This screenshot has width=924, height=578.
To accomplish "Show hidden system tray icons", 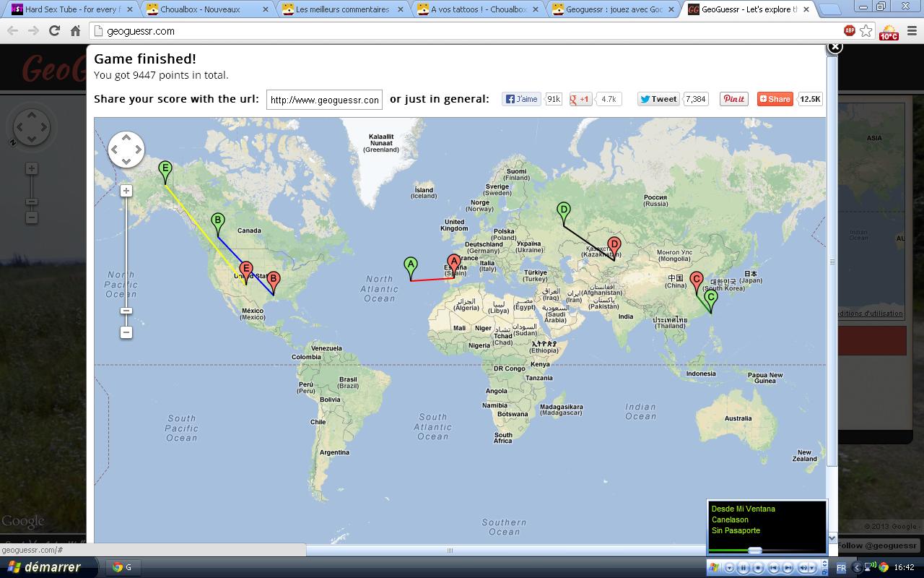I will pyautogui.click(x=858, y=568).
